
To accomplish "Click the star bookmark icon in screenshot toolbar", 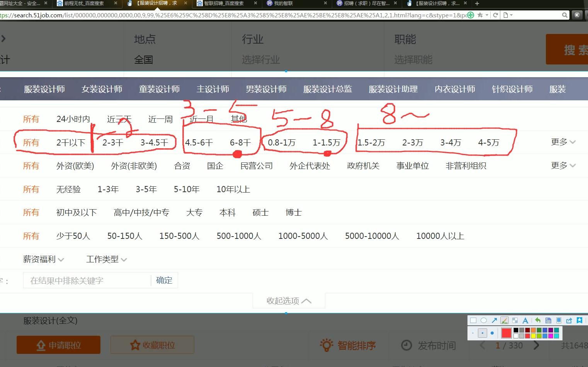I will tap(580, 320).
